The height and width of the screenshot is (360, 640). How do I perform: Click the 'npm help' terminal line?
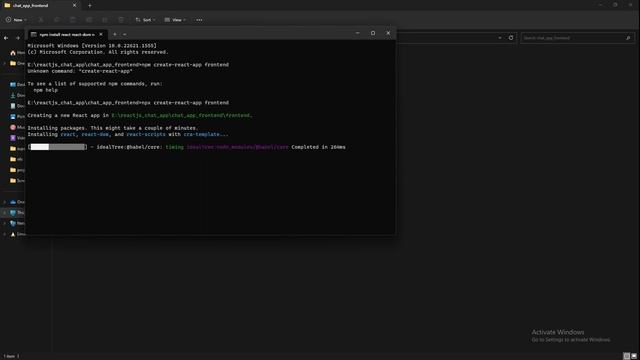pos(46,90)
